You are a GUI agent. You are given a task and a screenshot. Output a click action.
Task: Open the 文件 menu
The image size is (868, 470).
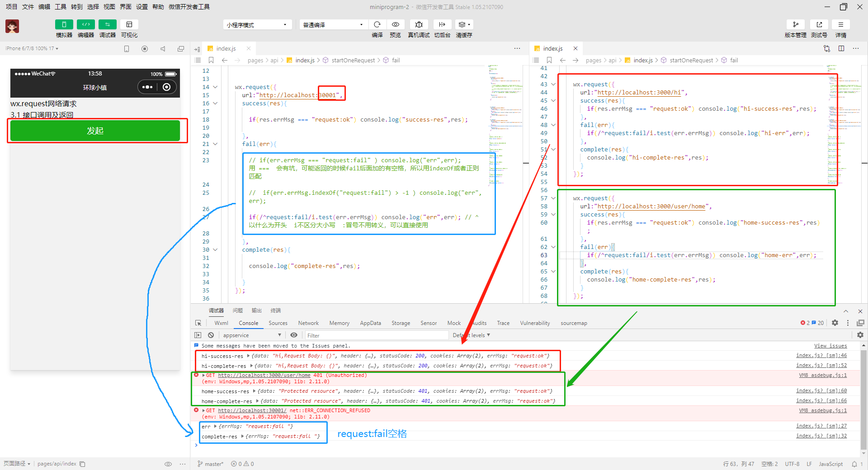tap(28, 7)
